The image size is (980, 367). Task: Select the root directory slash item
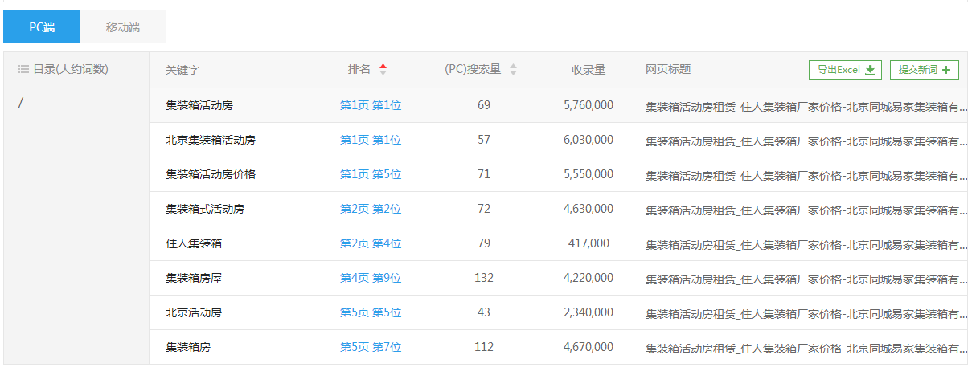[21, 103]
